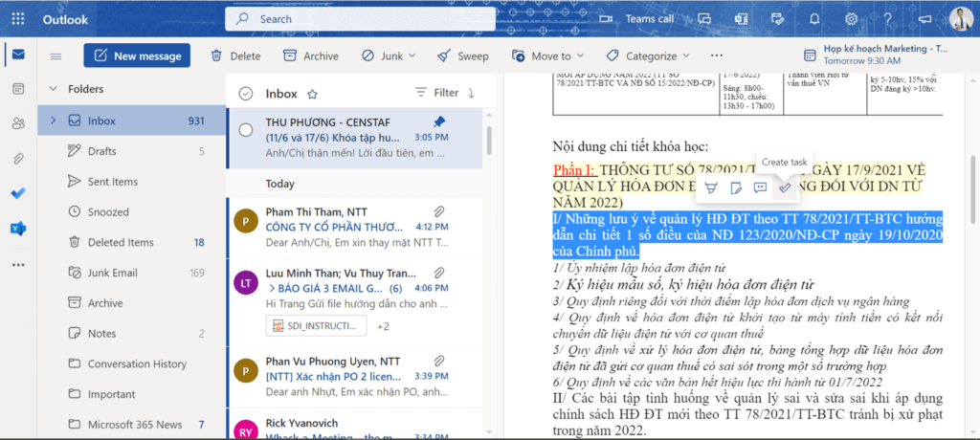Click the New message button
This screenshot has height=440, width=980.
click(137, 56)
